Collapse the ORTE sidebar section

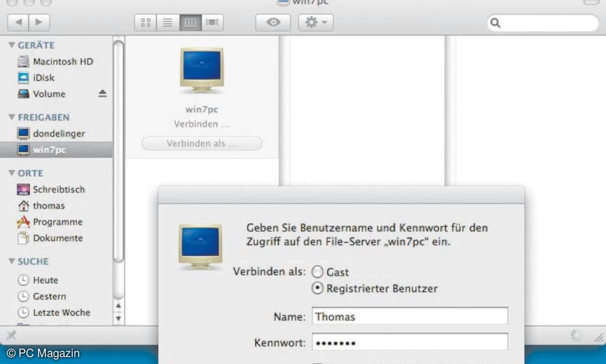pos(12,173)
